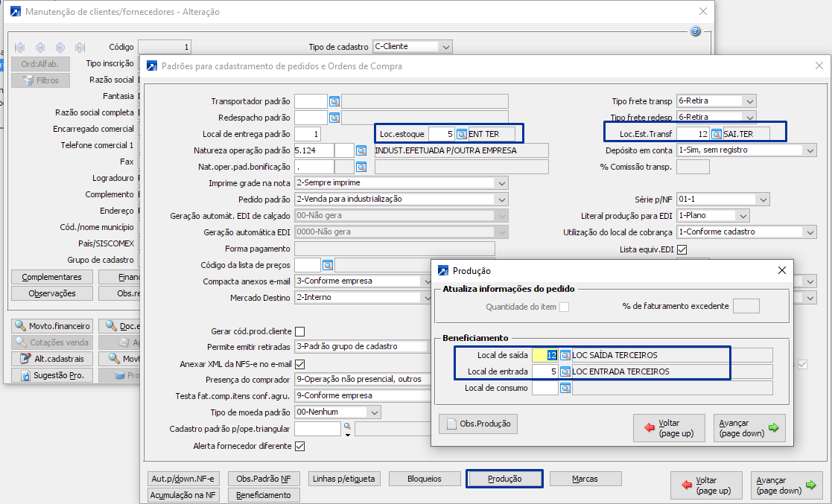832x504 pixels.
Task: Click Complementares button
Action: pos(52,277)
